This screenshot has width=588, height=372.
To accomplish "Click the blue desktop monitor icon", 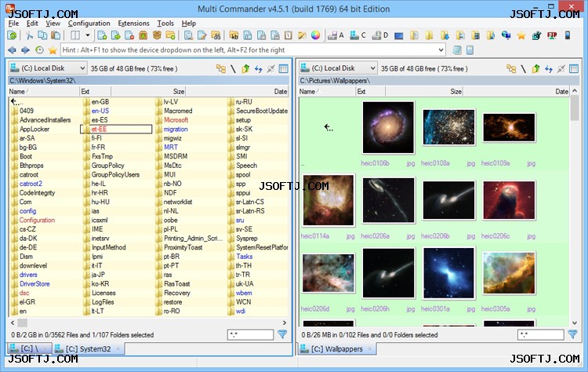I will point(398,35).
